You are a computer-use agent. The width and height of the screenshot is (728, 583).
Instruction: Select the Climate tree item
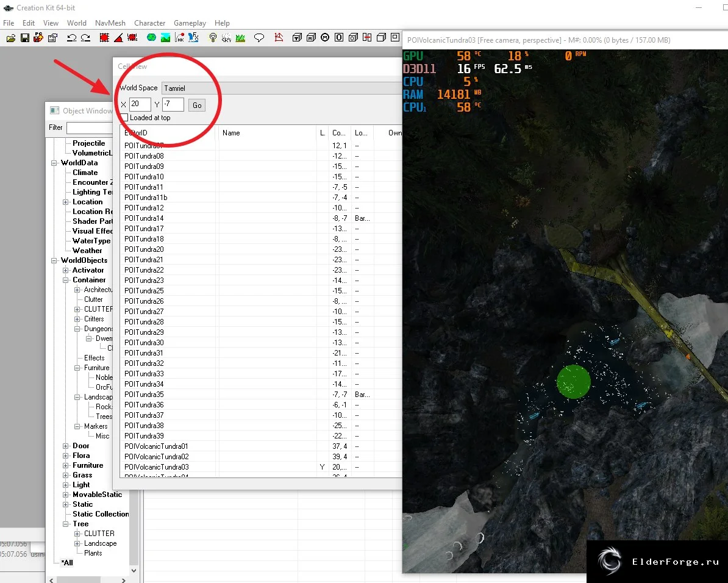pos(85,173)
